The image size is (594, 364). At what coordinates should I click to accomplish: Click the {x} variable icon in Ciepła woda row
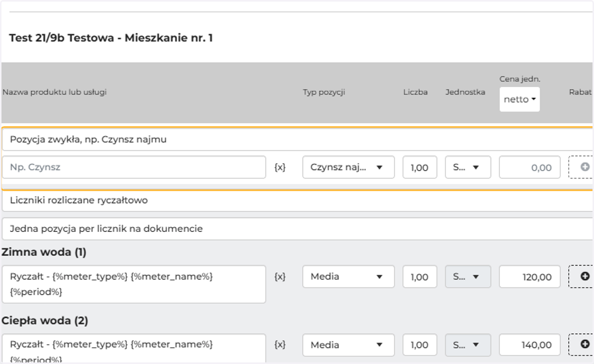click(x=280, y=345)
